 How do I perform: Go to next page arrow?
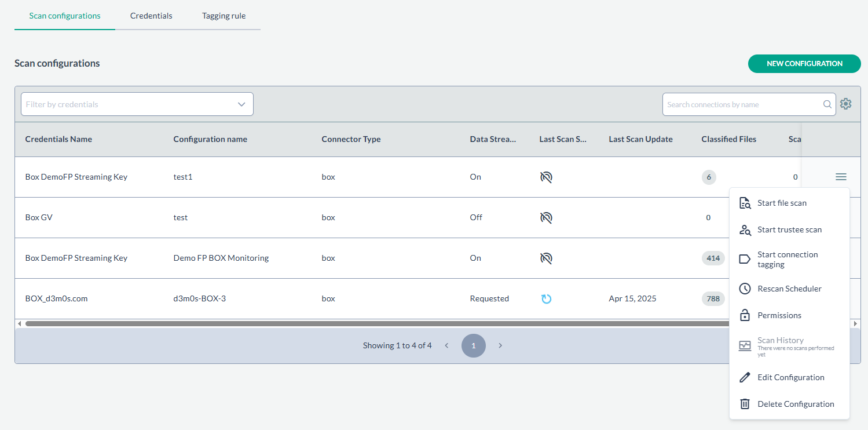tap(500, 345)
